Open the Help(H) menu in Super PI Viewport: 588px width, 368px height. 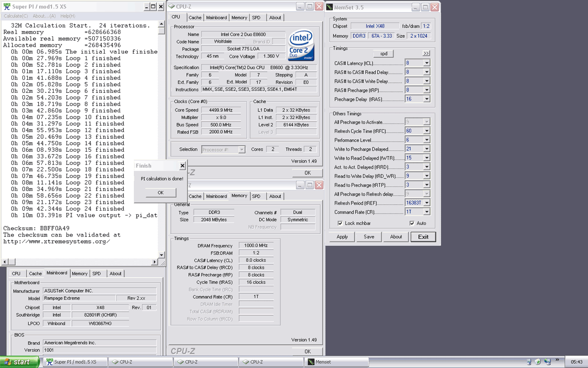pyautogui.click(x=68, y=16)
